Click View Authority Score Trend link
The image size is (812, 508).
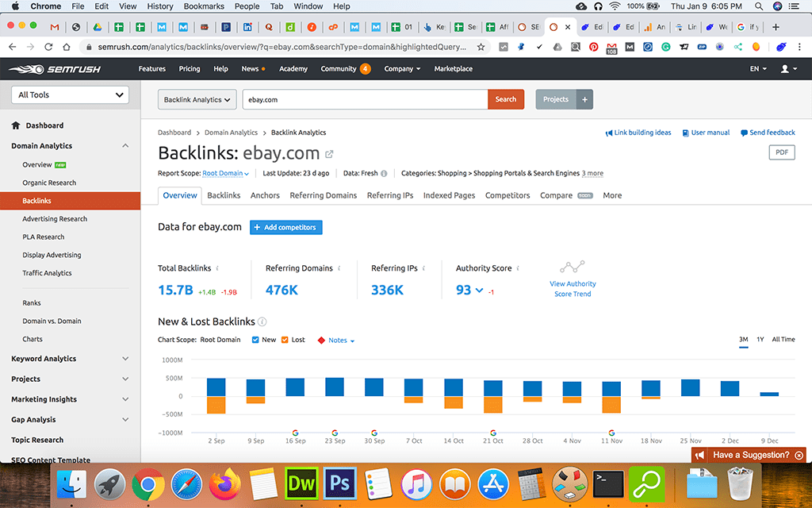[573, 289]
